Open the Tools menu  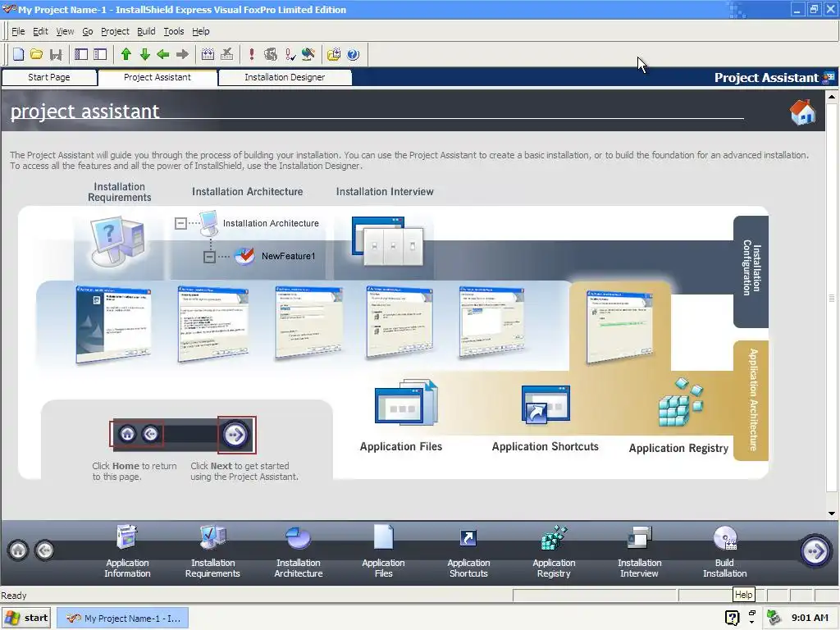coord(174,31)
